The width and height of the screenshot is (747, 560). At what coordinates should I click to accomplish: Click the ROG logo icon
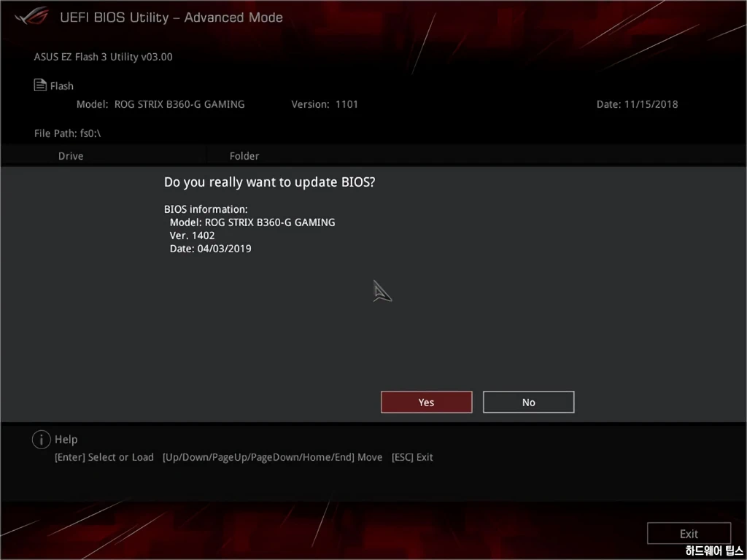(31, 17)
